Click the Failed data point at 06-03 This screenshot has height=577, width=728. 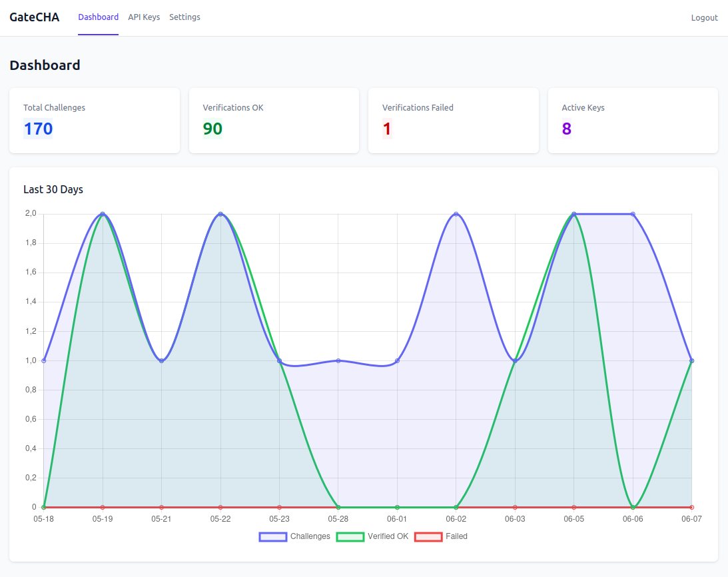[x=515, y=507]
